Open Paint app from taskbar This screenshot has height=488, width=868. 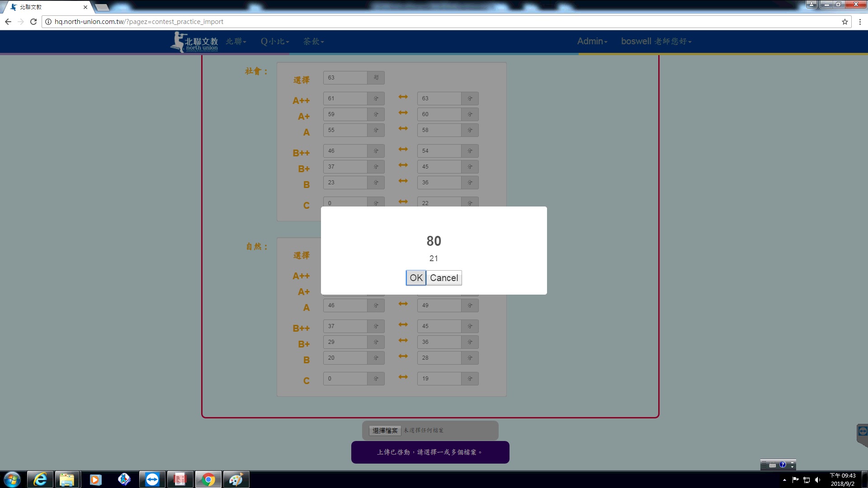pyautogui.click(x=236, y=479)
